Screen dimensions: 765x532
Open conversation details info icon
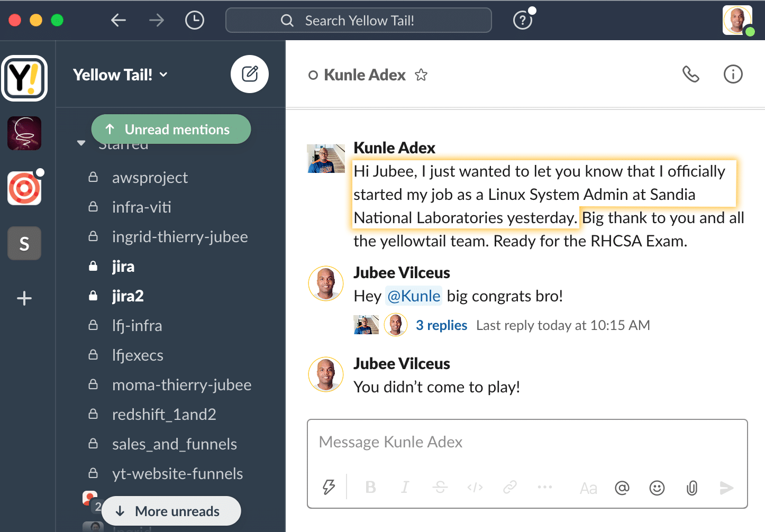point(733,74)
